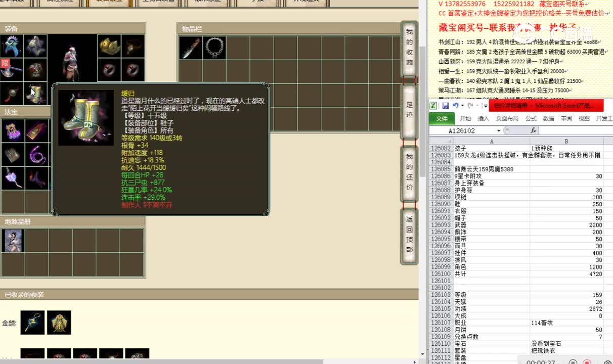Select the cell containing 武器
613x364 pixels.
click(492, 225)
